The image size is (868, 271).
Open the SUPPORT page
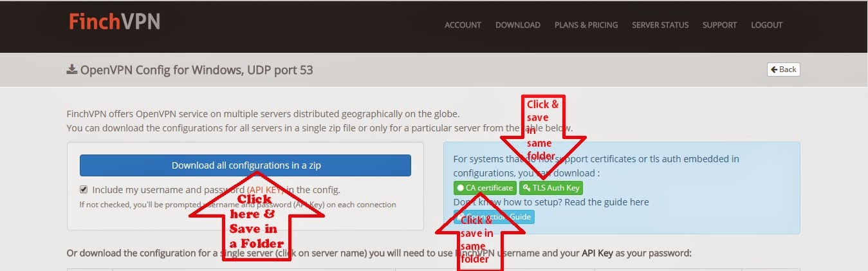pos(719,25)
